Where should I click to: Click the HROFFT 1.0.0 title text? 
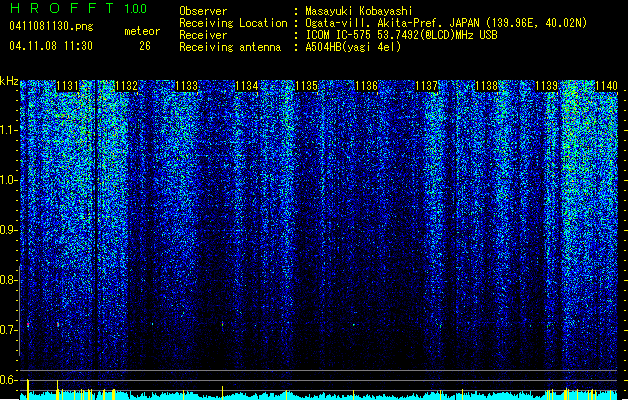coord(78,8)
